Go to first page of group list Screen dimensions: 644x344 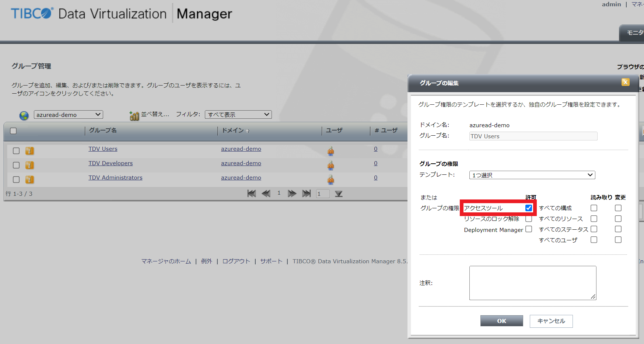pyautogui.click(x=252, y=194)
